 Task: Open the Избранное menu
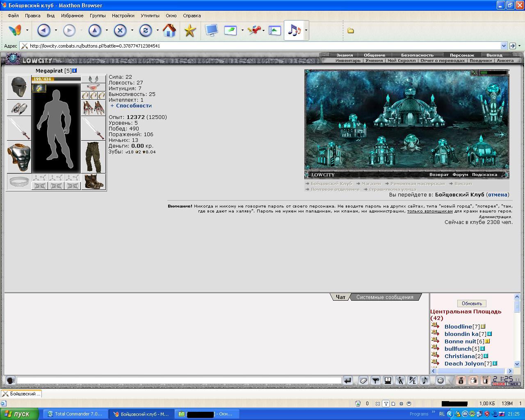click(x=72, y=16)
